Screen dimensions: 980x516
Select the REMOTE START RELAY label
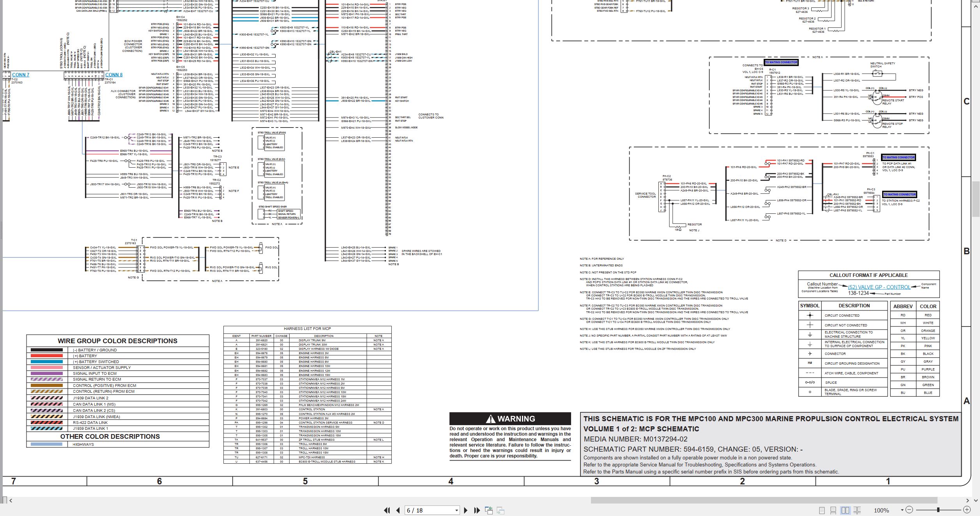click(x=893, y=102)
